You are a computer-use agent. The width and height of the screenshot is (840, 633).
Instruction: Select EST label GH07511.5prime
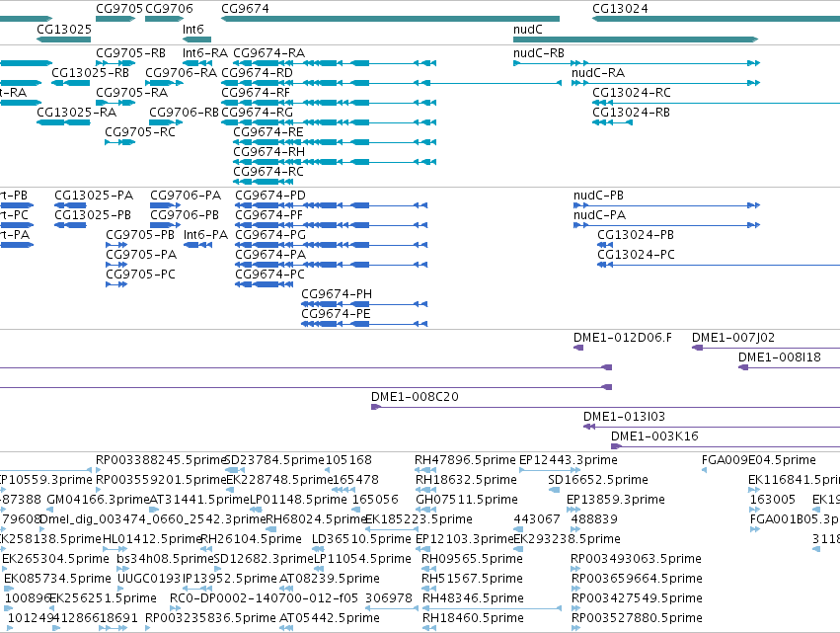pos(467,501)
